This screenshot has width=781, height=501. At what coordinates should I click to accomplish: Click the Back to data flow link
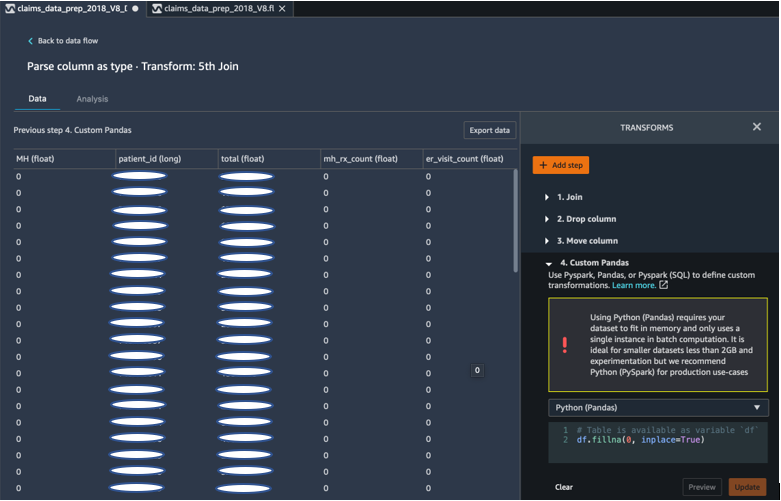point(68,41)
